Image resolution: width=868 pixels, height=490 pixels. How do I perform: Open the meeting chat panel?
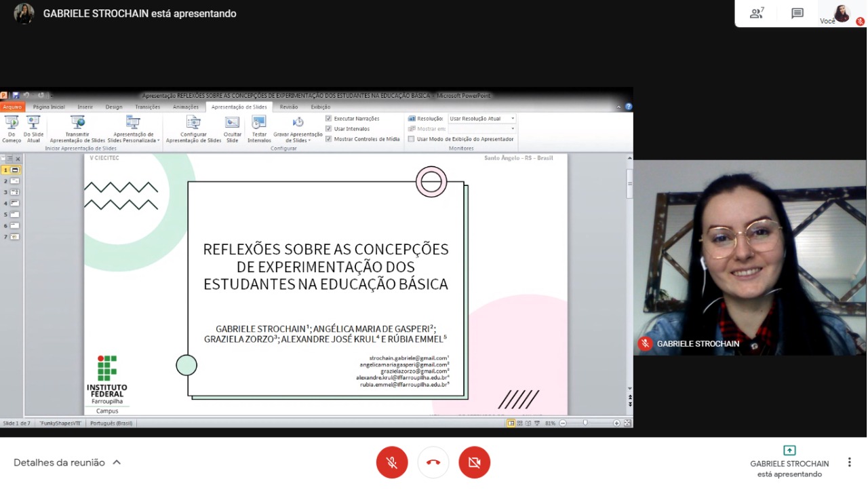point(797,13)
